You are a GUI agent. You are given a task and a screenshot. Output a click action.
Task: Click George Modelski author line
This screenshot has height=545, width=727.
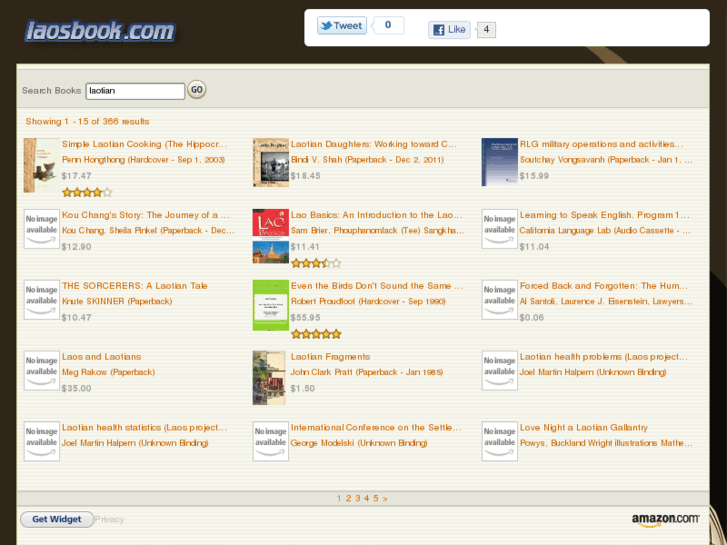[359, 443]
